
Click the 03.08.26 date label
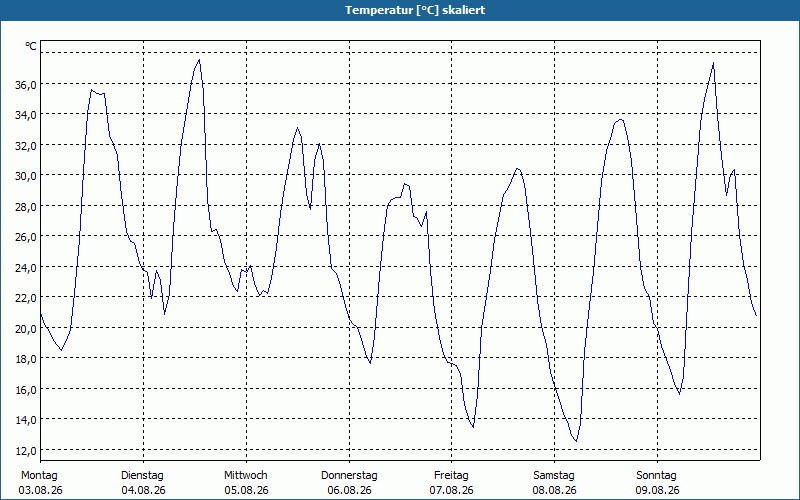pos(40,490)
